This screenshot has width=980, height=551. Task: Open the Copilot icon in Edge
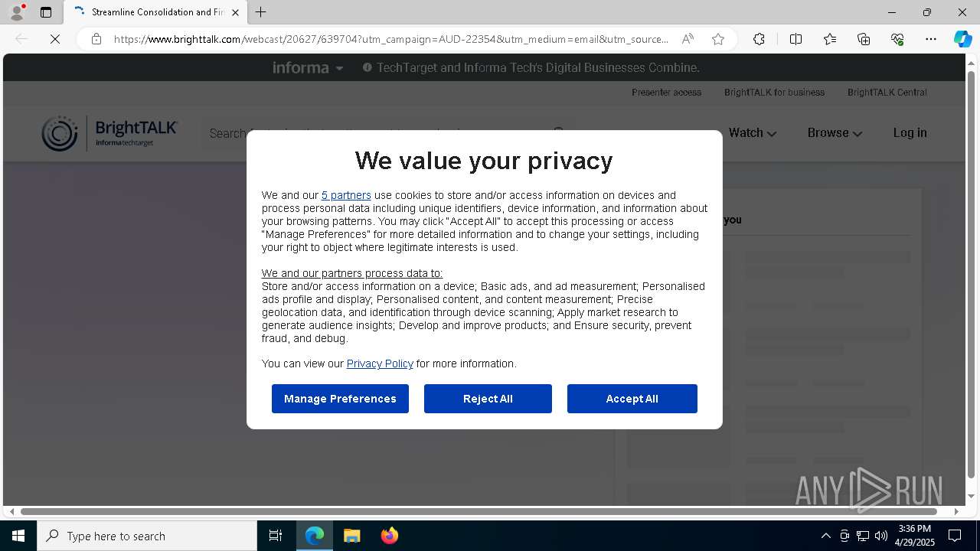point(962,39)
